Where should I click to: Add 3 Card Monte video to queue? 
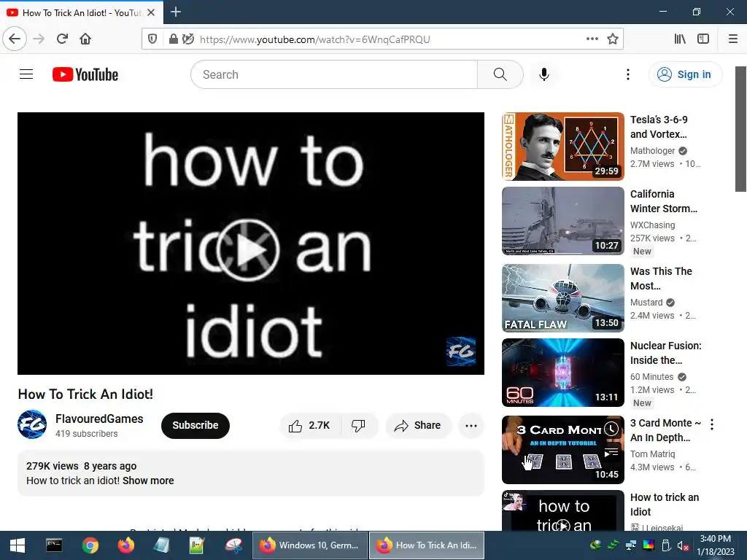(611, 452)
